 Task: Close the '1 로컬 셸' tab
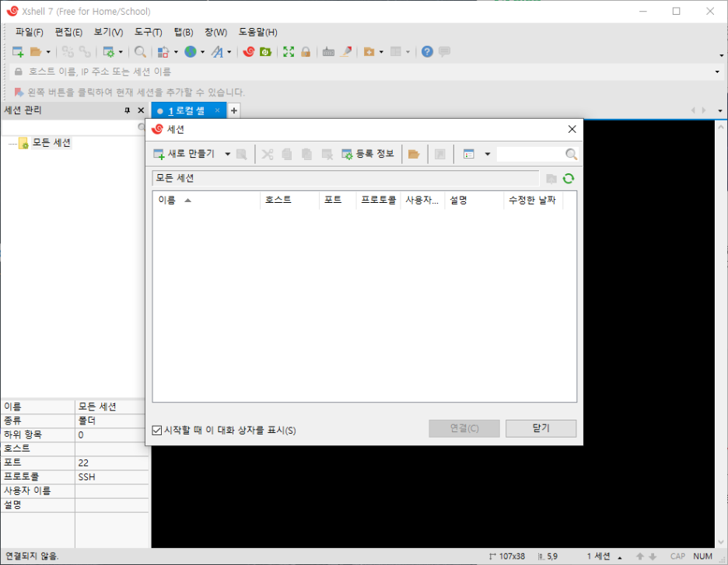(217, 110)
